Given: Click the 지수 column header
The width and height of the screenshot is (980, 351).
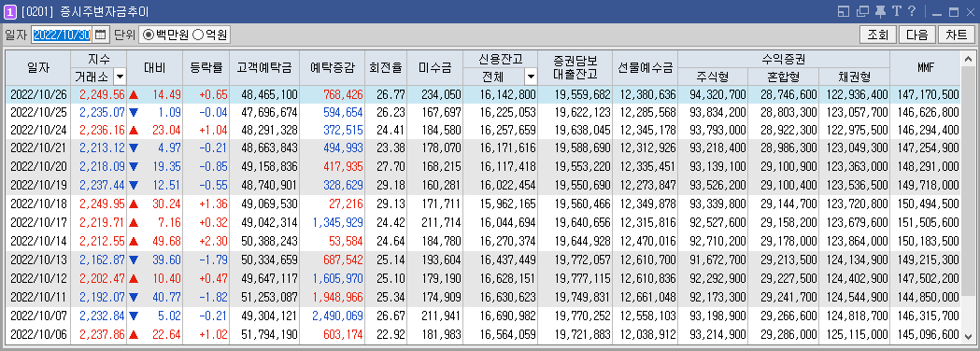Looking at the screenshot, I should tap(99, 60).
